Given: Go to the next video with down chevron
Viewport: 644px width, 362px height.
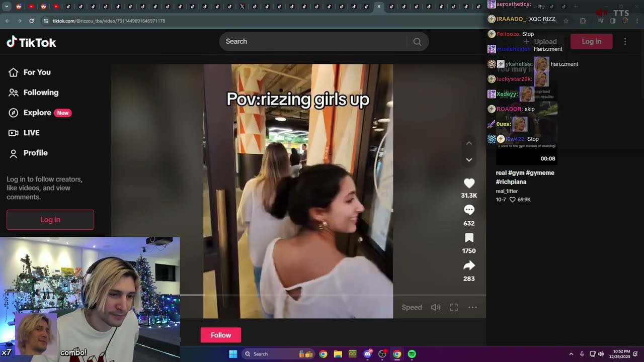Looking at the screenshot, I should click(x=469, y=160).
